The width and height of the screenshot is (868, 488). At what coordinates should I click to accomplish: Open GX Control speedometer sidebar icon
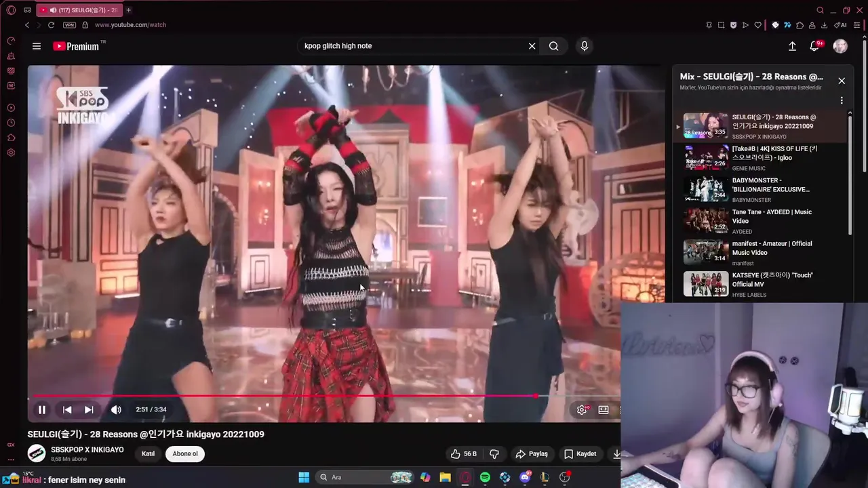(11, 41)
